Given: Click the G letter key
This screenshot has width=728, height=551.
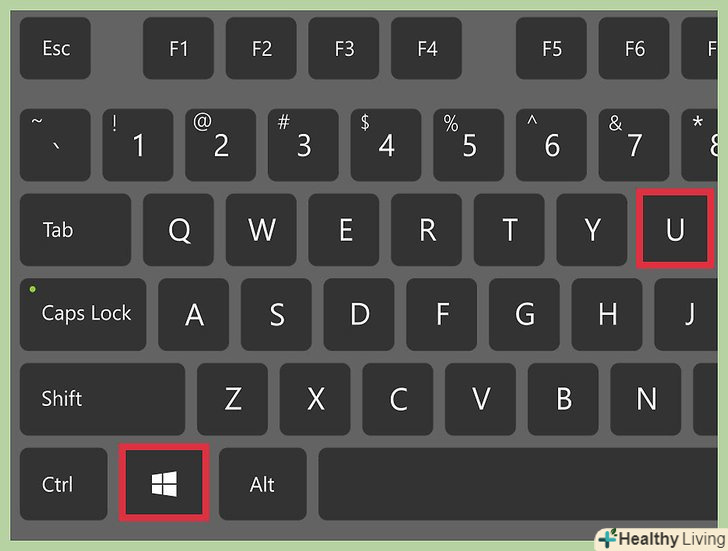Looking at the screenshot, I should pyautogui.click(x=524, y=314).
